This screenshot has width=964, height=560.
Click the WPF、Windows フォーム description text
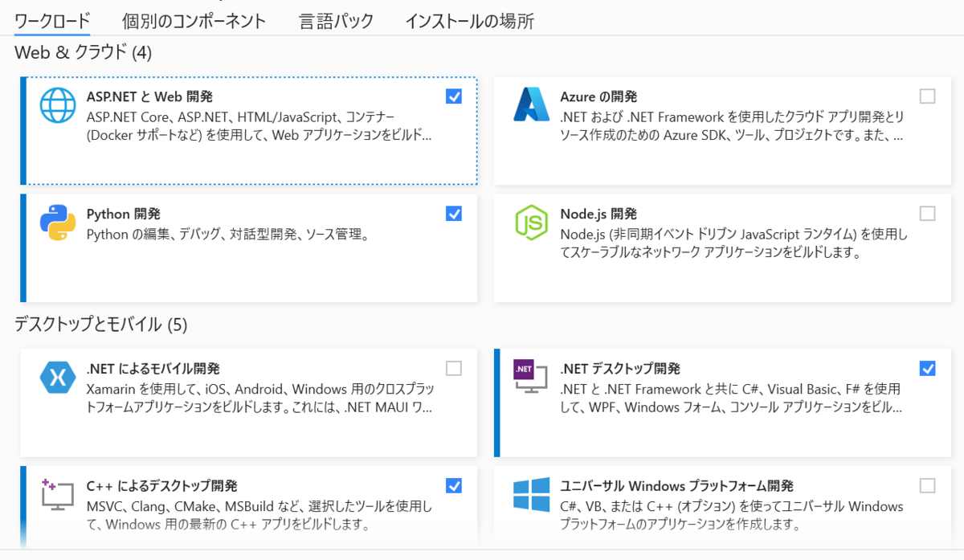[731, 399]
